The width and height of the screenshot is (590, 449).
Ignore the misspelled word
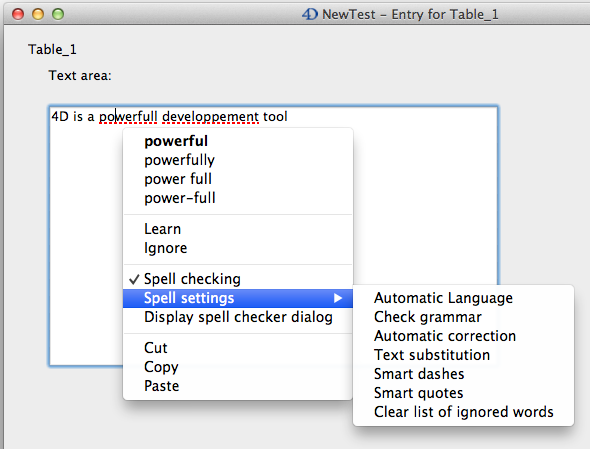pyautogui.click(x=238, y=248)
